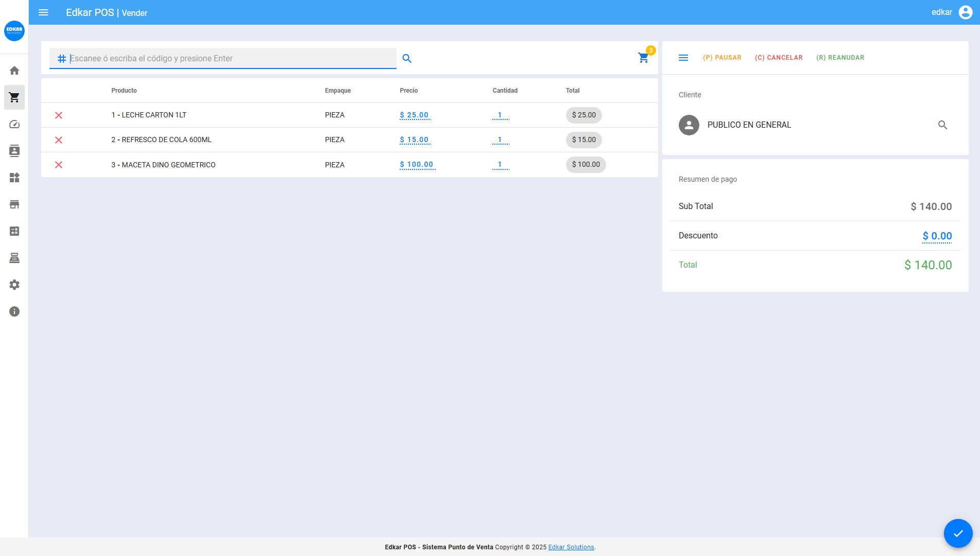This screenshot has height=556, width=980.
Task: Click the barcode scan input field
Action: [x=232, y=59]
